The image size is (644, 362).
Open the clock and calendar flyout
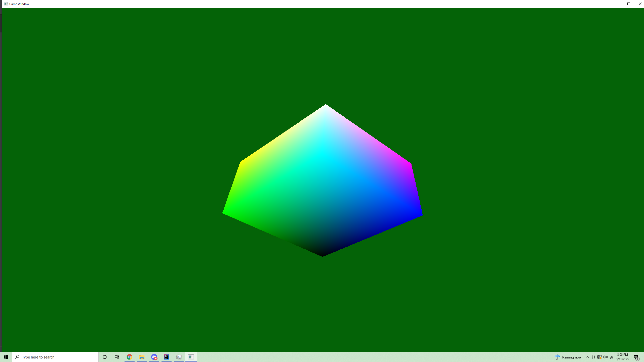click(622, 357)
